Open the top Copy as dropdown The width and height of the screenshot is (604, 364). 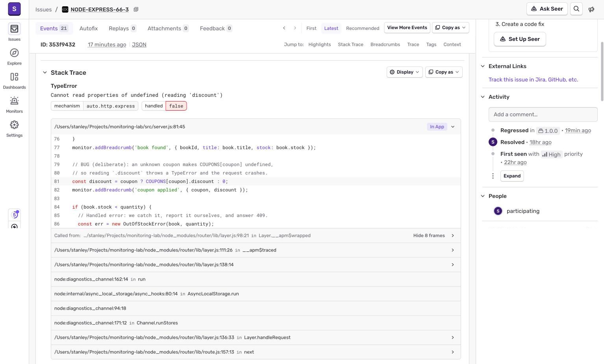[x=450, y=28]
